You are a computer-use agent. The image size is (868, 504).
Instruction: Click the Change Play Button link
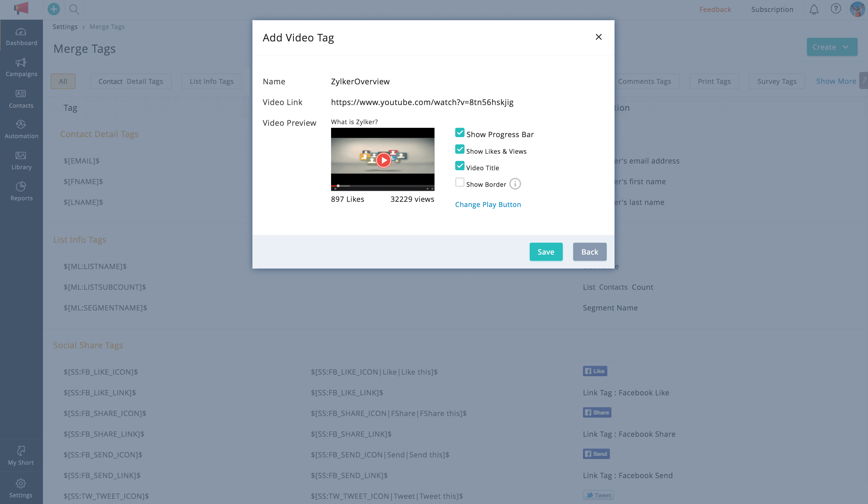point(488,205)
